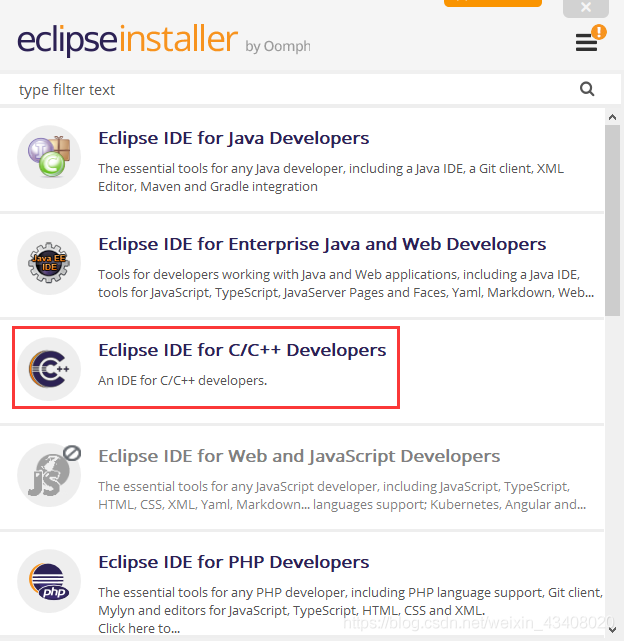Click the Java Developers package icon
The image size is (624, 641).
click(49, 157)
